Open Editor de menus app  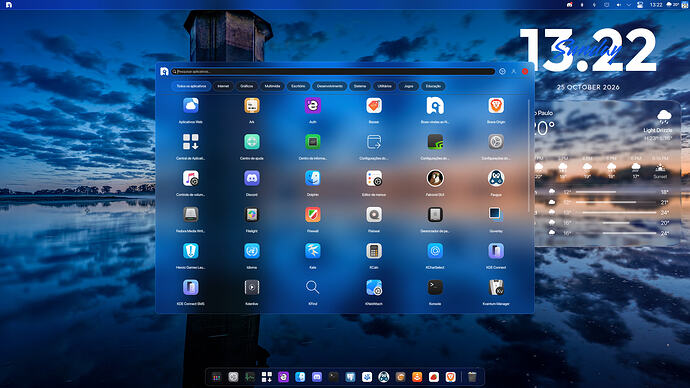click(x=374, y=179)
